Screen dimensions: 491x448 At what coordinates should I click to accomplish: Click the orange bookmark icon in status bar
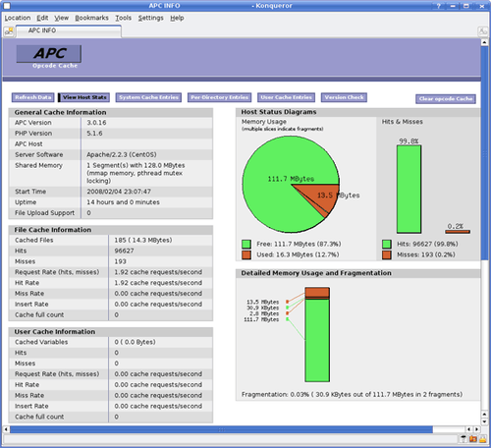(x=473, y=439)
